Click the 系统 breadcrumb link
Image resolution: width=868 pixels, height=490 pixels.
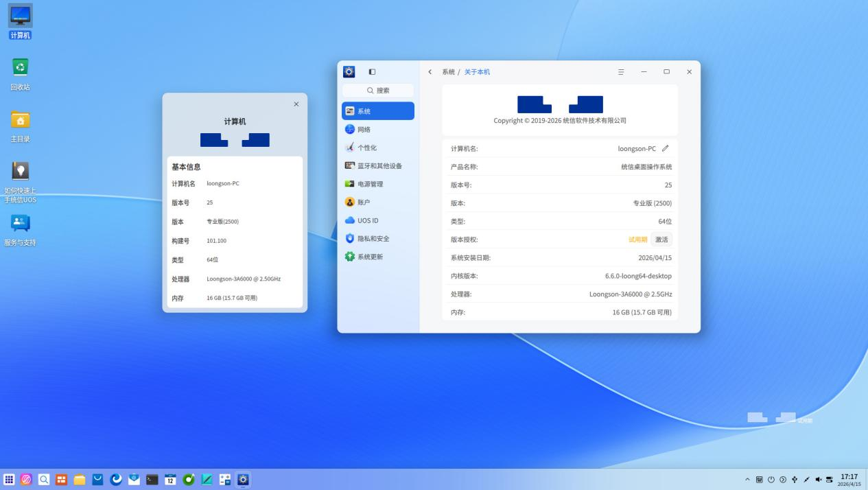click(448, 72)
